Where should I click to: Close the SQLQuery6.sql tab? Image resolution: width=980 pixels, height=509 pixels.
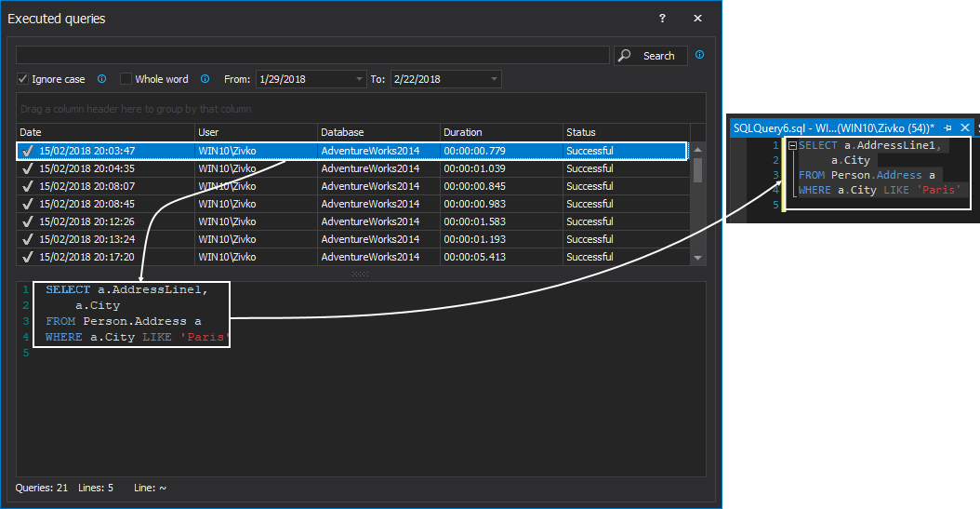click(965, 127)
